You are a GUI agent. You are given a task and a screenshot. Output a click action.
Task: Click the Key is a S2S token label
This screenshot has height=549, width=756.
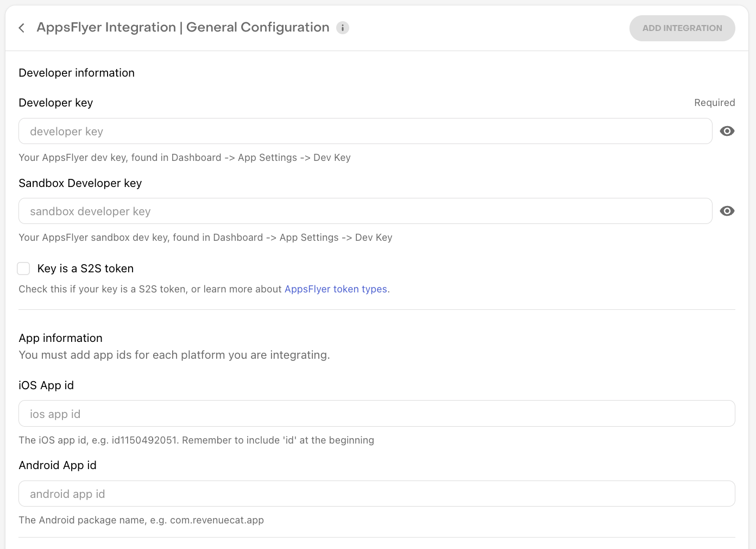click(85, 269)
